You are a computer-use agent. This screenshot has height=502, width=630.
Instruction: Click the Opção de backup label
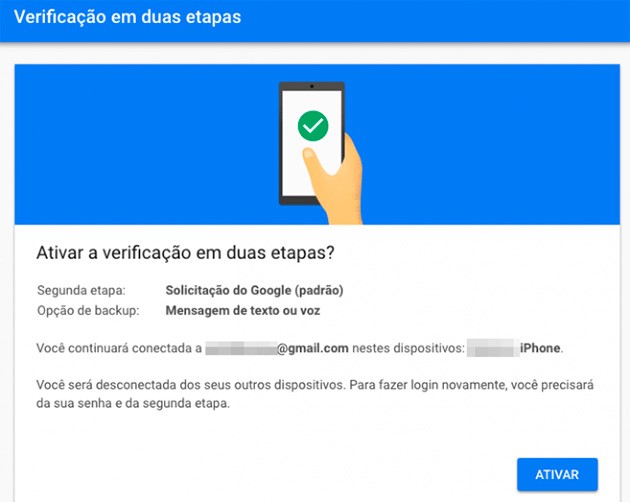pos(88,310)
